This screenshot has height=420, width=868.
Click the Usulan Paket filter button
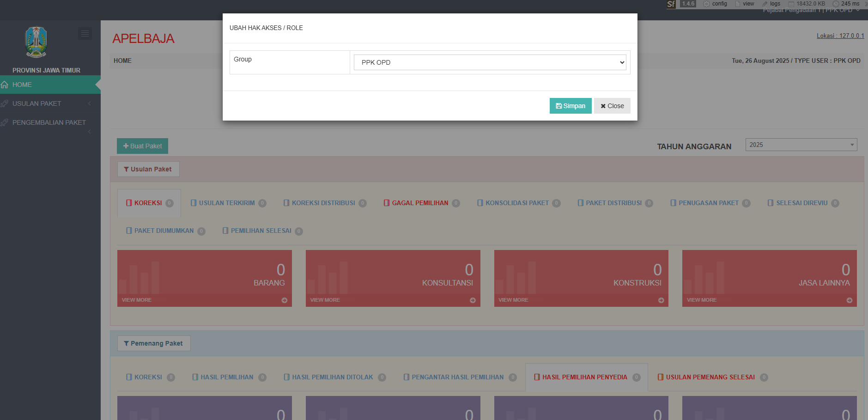click(x=148, y=169)
